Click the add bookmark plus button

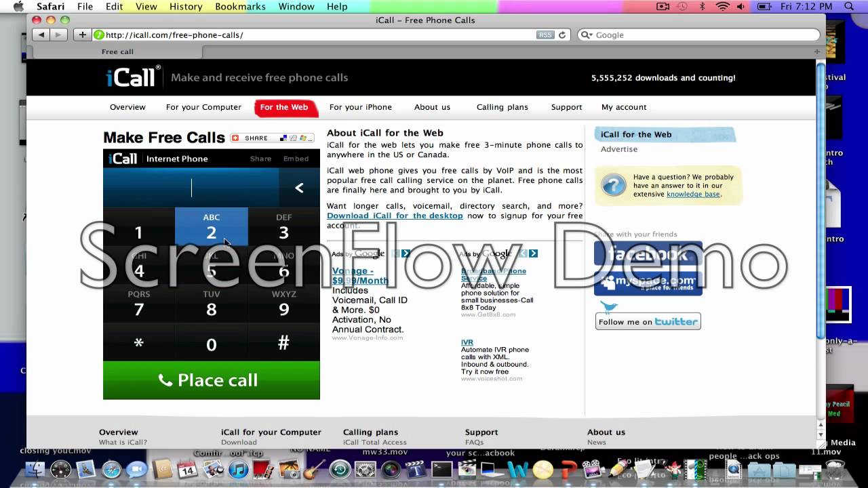82,35
